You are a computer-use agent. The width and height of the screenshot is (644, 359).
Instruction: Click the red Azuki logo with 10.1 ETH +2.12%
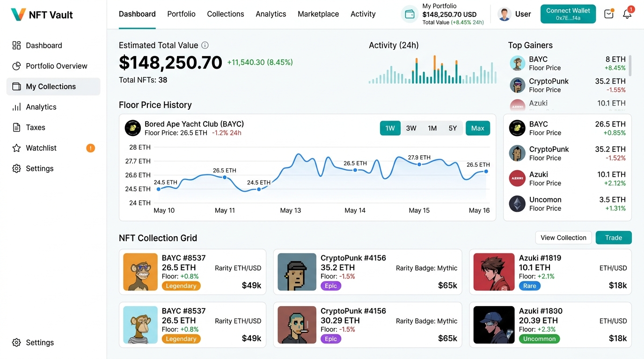click(x=517, y=179)
